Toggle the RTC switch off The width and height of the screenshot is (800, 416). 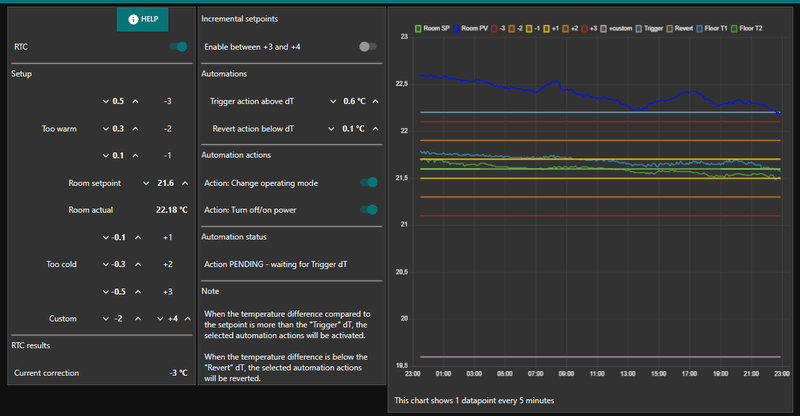point(178,47)
